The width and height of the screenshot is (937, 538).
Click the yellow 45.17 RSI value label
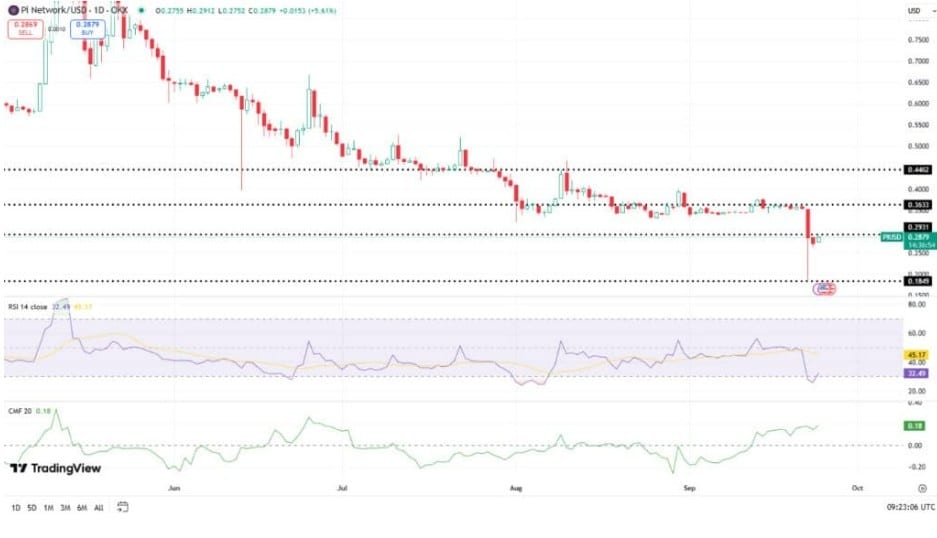pos(917,355)
